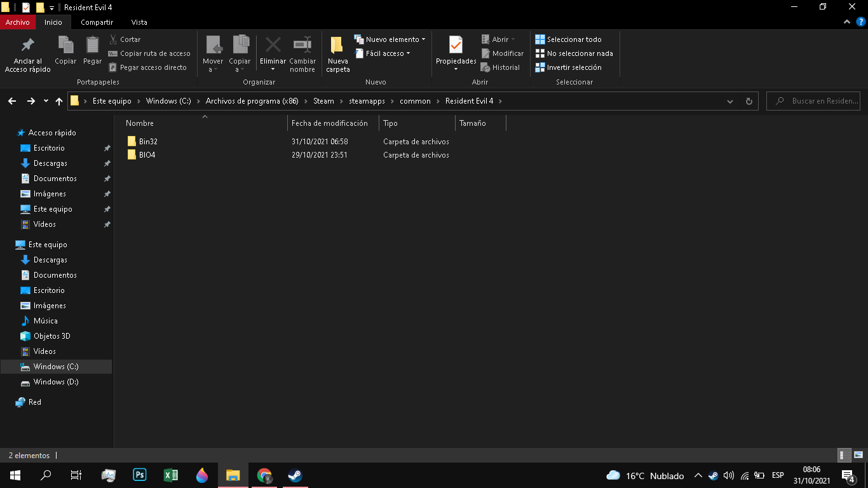Collapse the ribbon with the chevron

click(x=847, y=22)
